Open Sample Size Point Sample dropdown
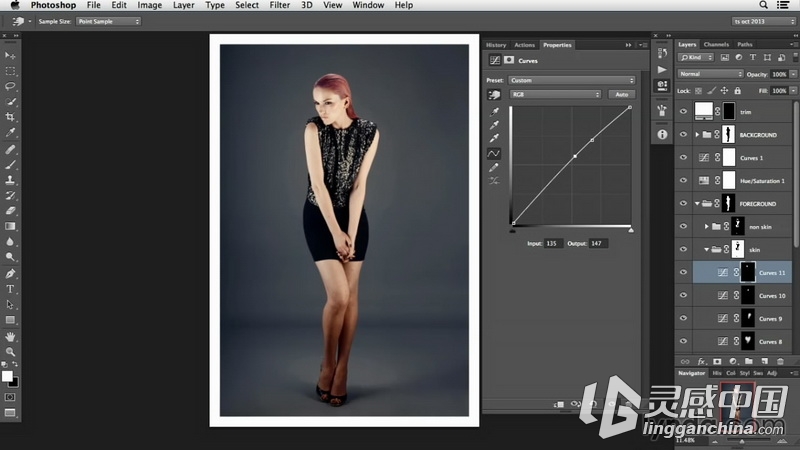800x450 pixels. pyautogui.click(x=108, y=21)
